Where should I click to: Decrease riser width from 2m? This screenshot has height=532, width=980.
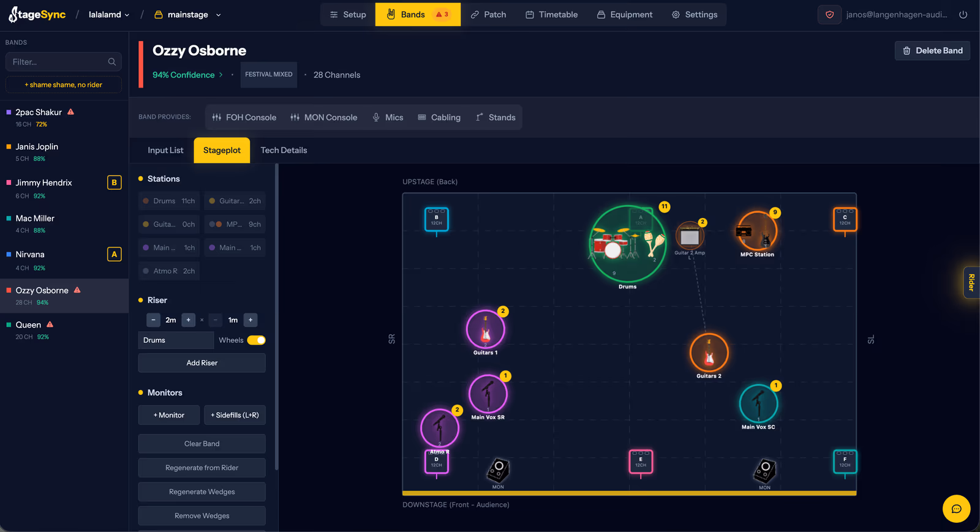tap(154, 320)
